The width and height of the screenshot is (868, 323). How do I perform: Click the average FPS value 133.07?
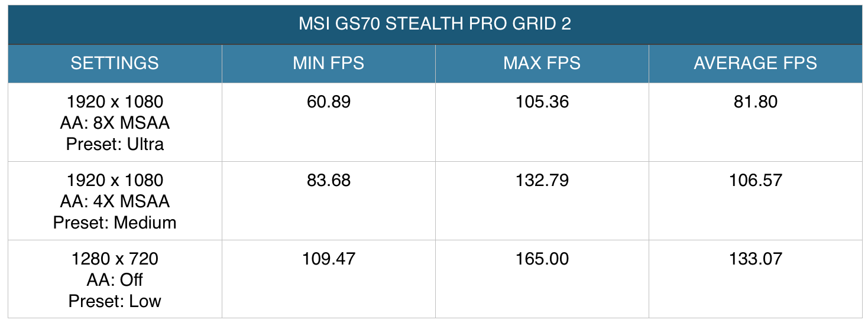coord(756,259)
